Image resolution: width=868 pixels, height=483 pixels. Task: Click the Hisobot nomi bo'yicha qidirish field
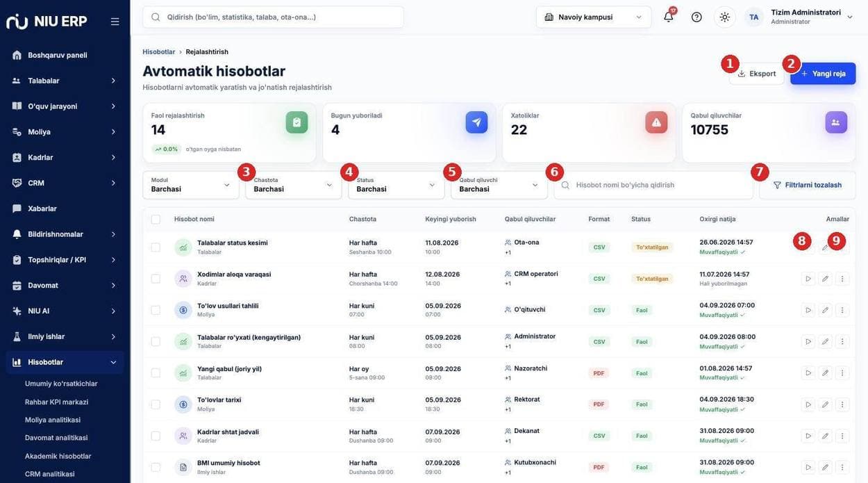tap(653, 185)
